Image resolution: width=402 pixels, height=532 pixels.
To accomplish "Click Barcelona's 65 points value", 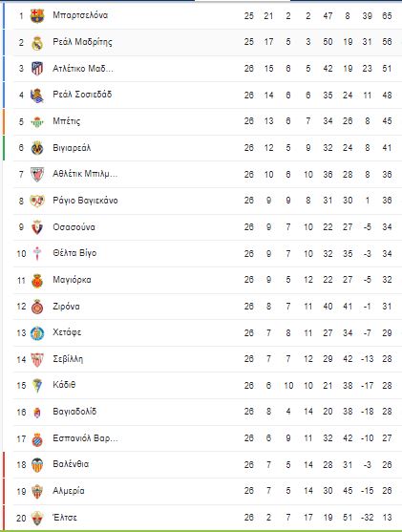I will click(x=387, y=16).
